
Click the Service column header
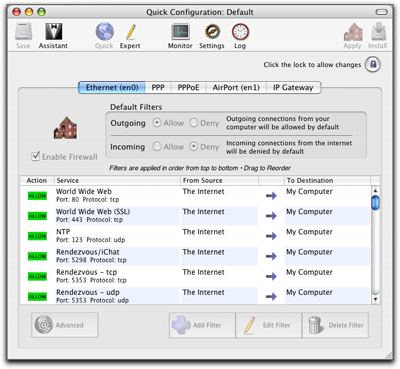point(117,180)
